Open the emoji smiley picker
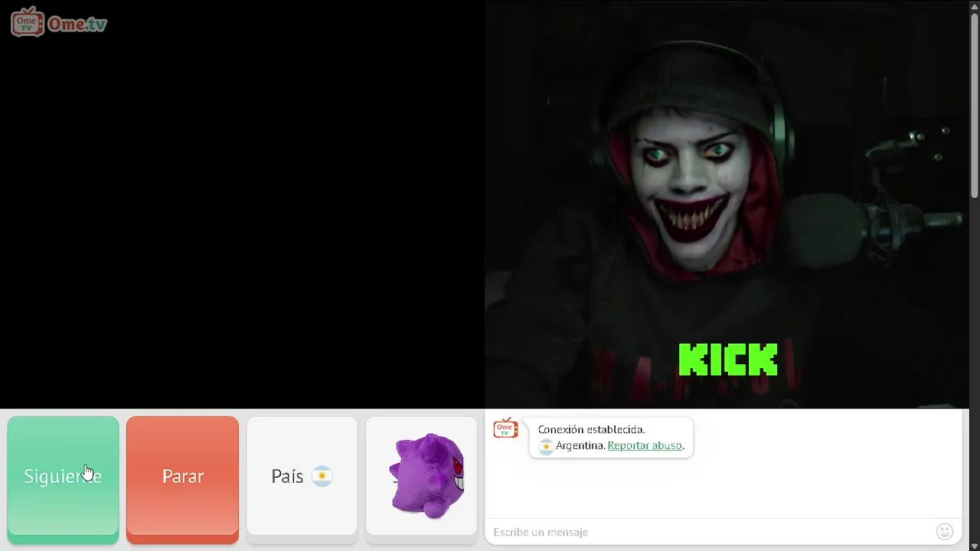980x551 pixels. point(945,531)
